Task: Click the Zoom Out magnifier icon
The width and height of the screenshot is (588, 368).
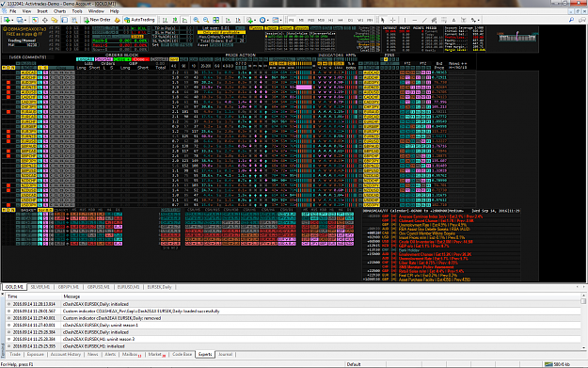Action: click(x=206, y=20)
